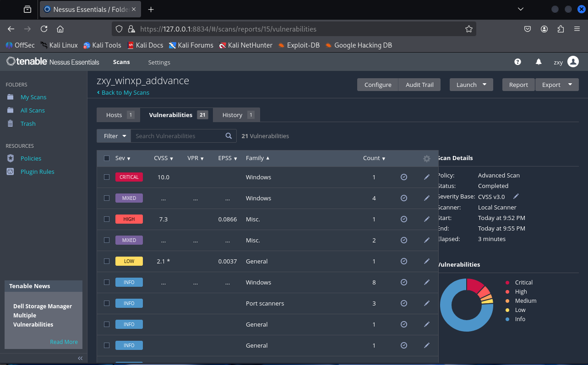Check the HIGH Misc. row checkbox

point(107,219)
